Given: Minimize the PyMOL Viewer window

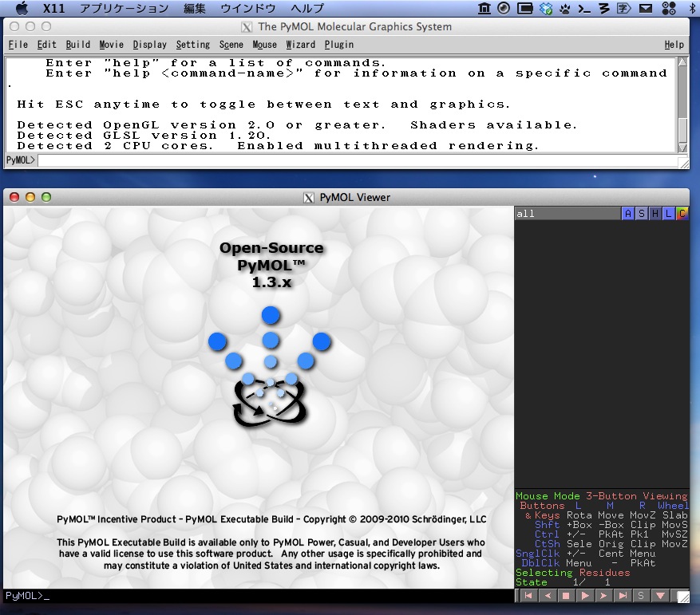Looking at the screenshot, I should tap(30, 197).
